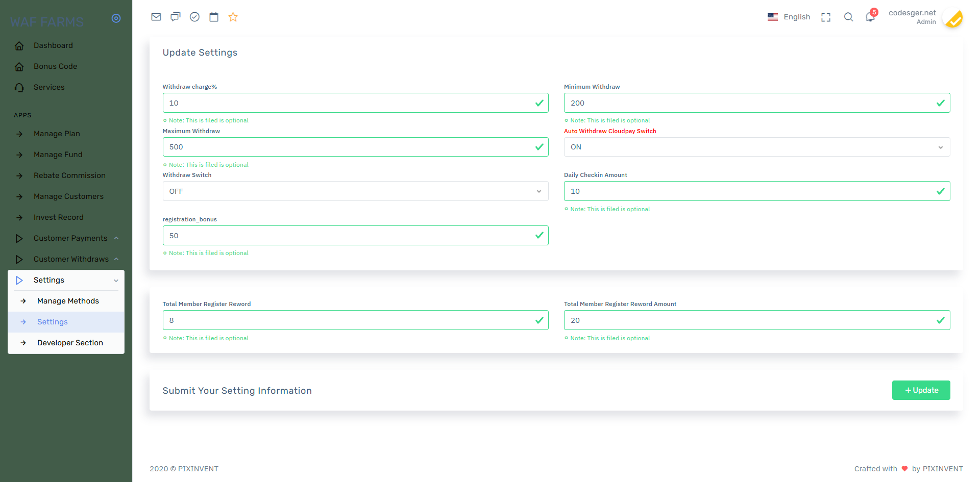980x482 pixels.
Task: Focus the registration_bonus input field
Action: (x=355, y=236)
